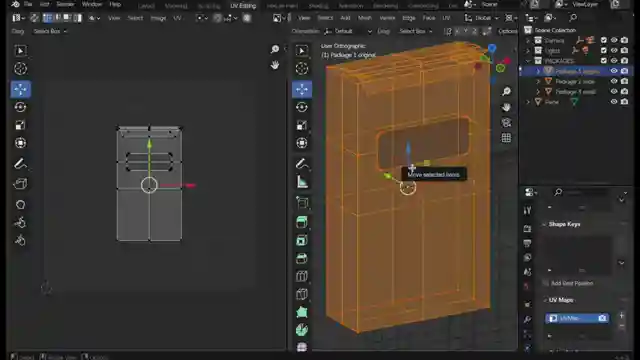Open the Image menu in UV editor
The height and width of the screenshot is (360, 640).
pyautogui.click(x=158, y=18)
